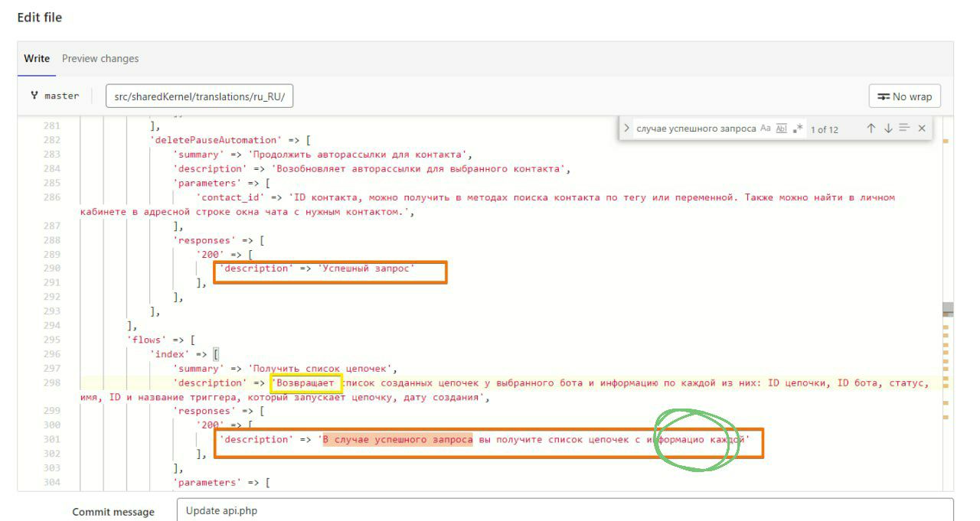Viewport: 980px width, 521px height.
Task: Click the '1 of 12' match counter
Action: click(825, 129)
